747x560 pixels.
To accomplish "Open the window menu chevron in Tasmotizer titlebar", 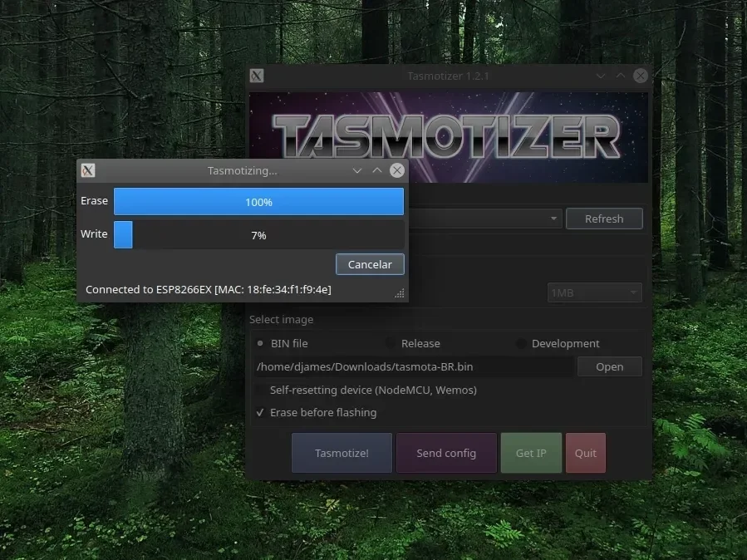I will pyautogui.click(x=600, y=76).
